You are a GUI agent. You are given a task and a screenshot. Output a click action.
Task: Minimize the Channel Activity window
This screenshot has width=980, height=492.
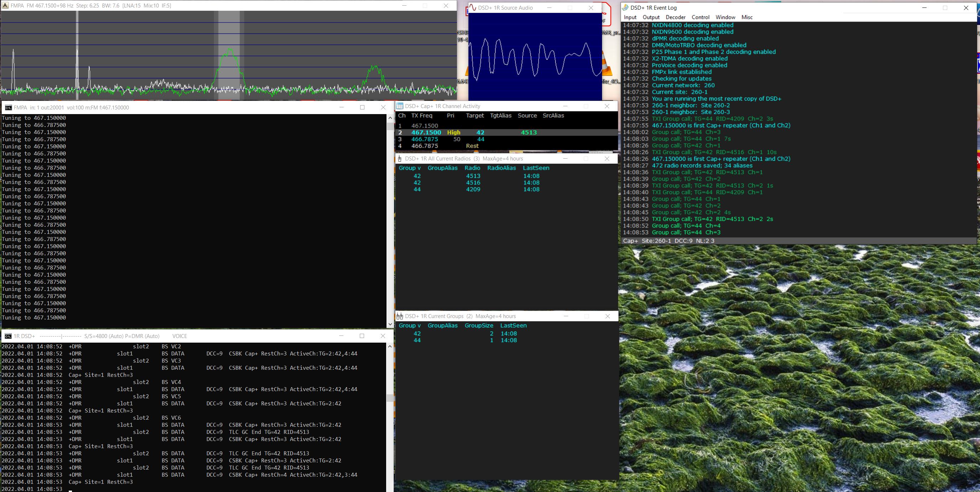(x=565, y=106)
